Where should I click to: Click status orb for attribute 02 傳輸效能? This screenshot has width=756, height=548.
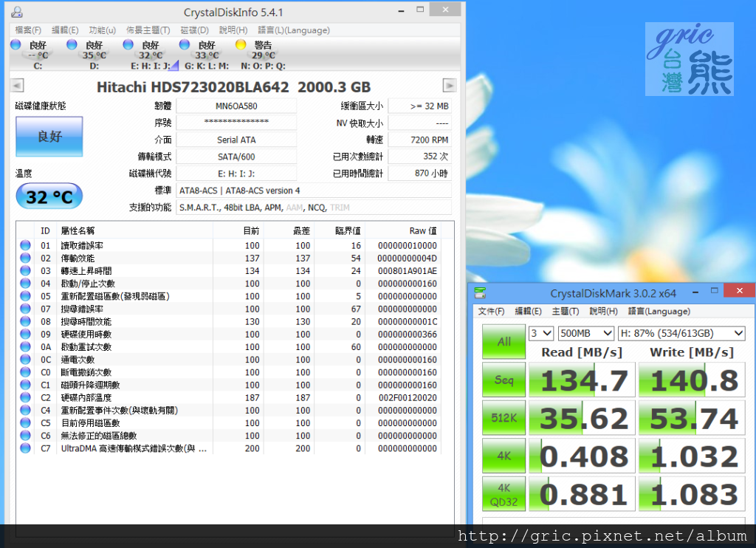pos(26,258)
